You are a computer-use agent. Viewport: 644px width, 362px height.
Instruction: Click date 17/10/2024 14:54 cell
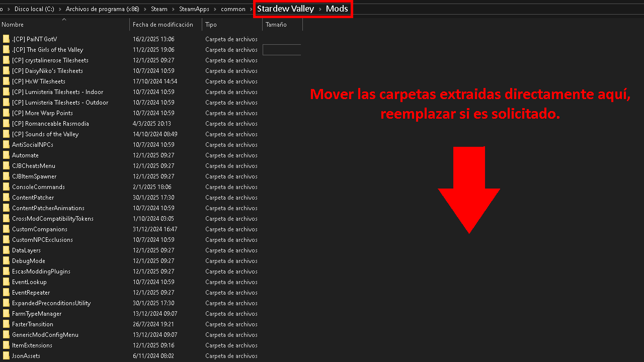[x=155, y=81]
